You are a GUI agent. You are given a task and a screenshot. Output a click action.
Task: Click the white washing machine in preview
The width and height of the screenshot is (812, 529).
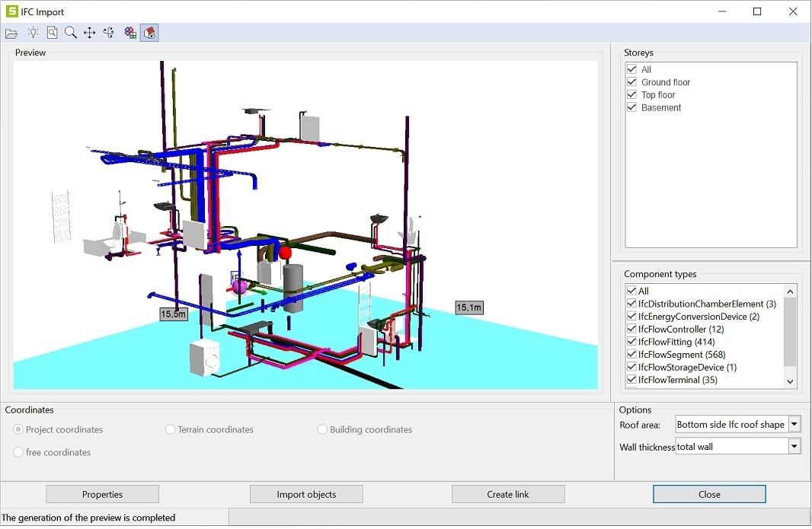(x=205, y=357)
